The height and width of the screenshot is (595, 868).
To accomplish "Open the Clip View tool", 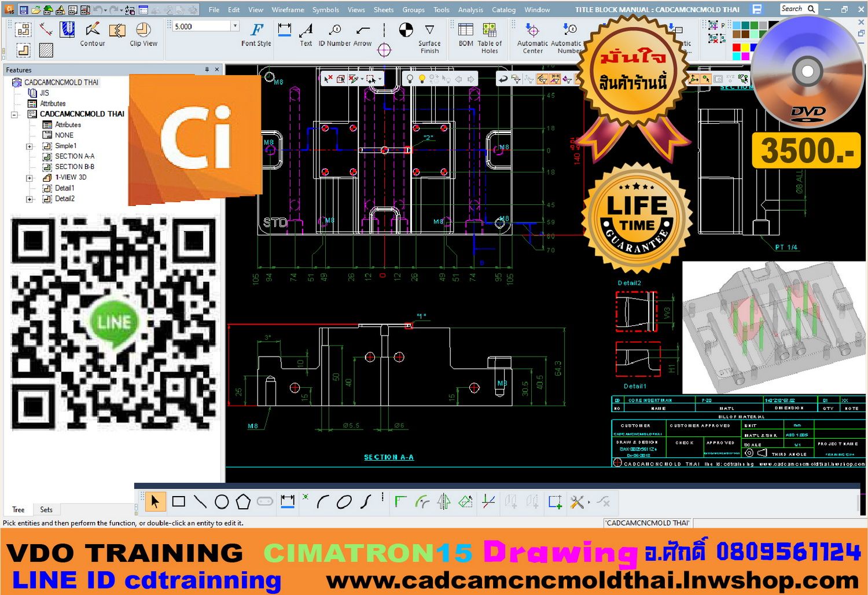I will pos(143,30).
